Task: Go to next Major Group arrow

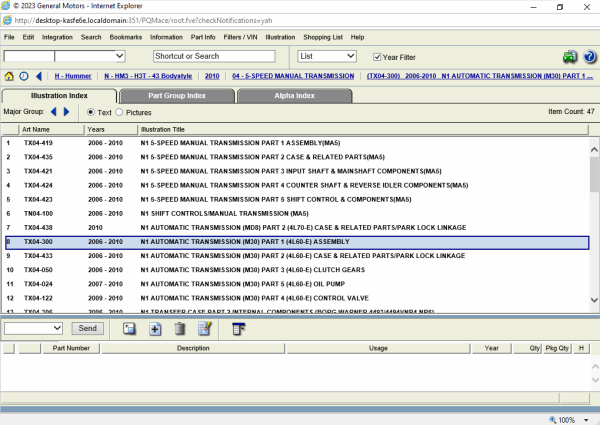Action: [67, 112]
